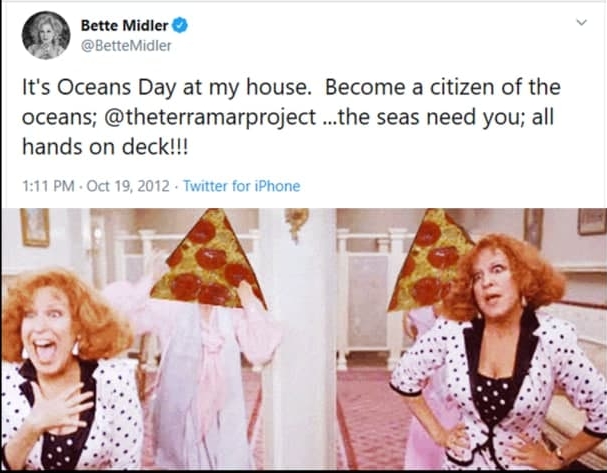The height and width of the screenshot is (473, 607).
Task: Click the picture frame on the left wall
Action: 34,227
